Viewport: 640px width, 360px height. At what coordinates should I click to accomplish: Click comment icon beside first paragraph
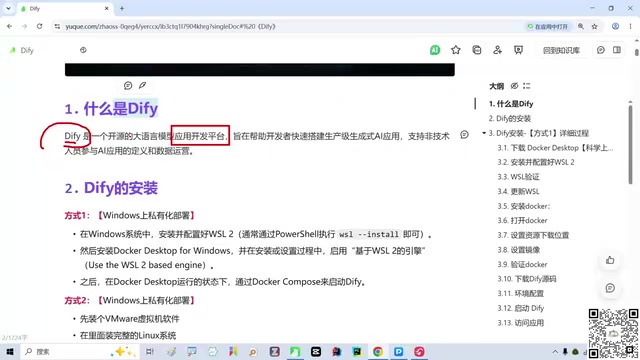click(464, 135)
